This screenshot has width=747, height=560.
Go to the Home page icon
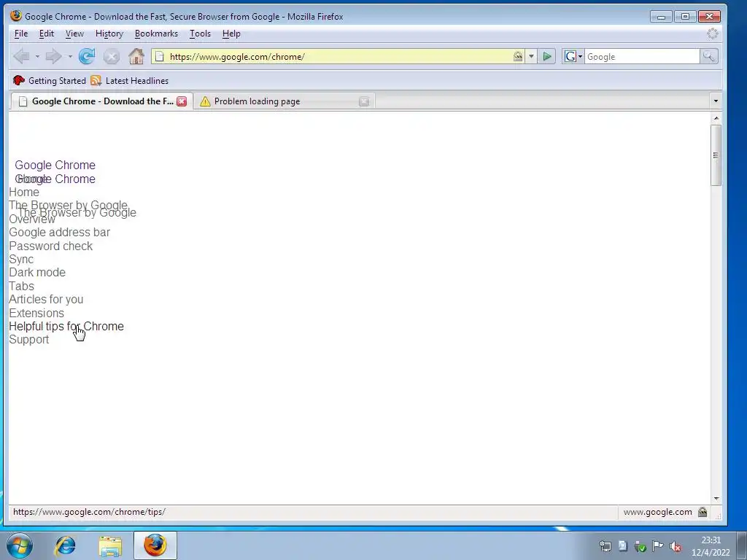[136, 57]
